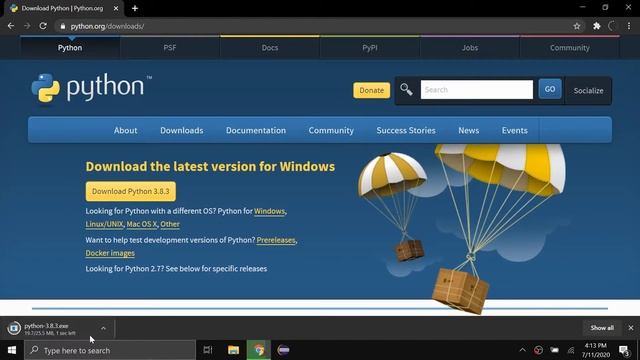Open the Documentation menu
This screenshot has height=360, width=640.
pyautogui.click(x=256, y=130)
